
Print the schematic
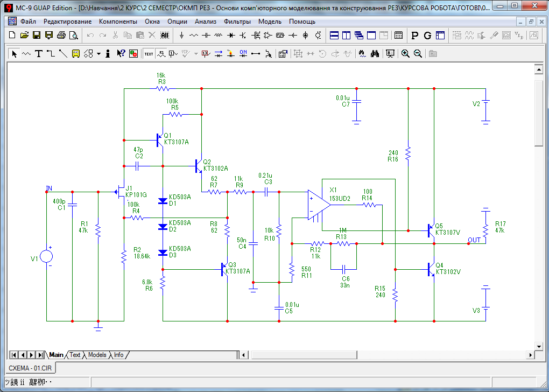tap(61, 35)
